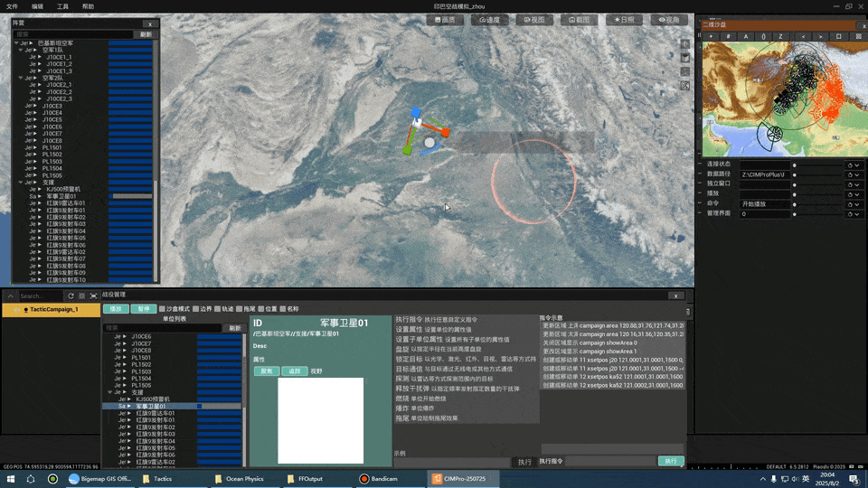Toggle the 拖尾 checkbox
Image resolution: width=868 pixels, height=488 pixels.
tap(239, 309)
